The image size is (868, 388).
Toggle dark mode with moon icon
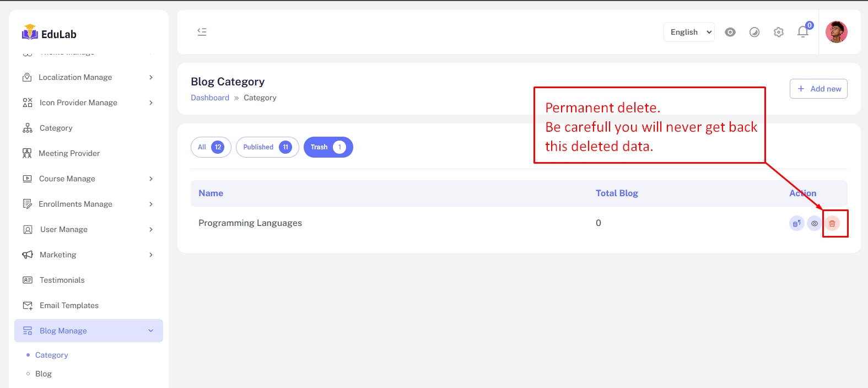pos(754,32)
